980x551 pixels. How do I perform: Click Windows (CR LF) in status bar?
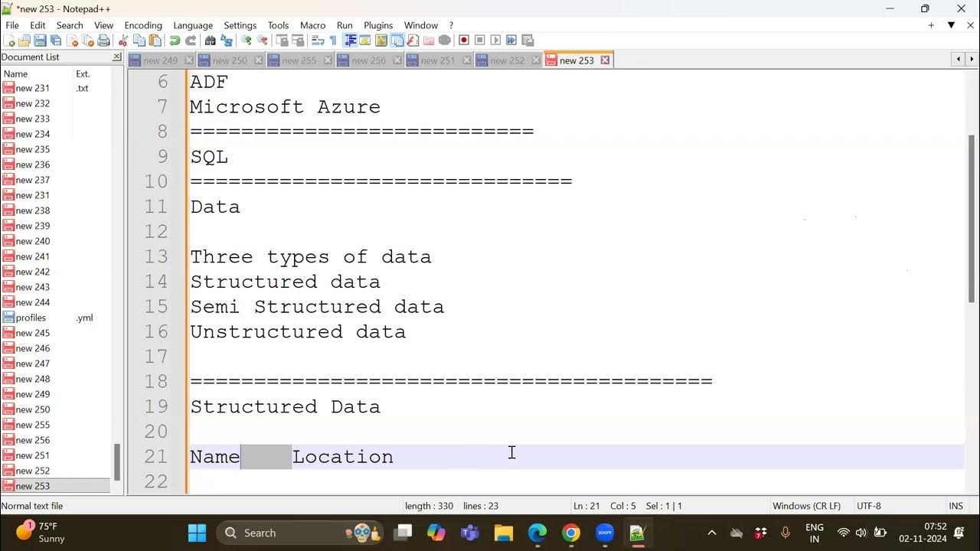tap(806, 506)
